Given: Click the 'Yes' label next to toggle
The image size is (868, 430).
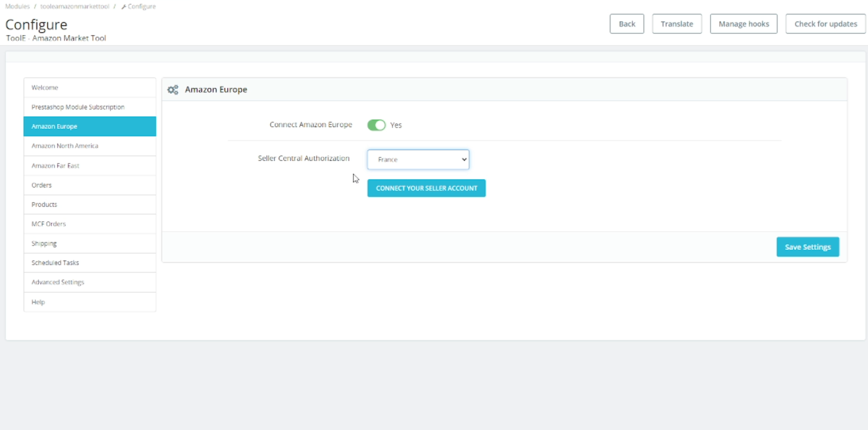Looking at the screenshot, I should (x=396, y=125).
